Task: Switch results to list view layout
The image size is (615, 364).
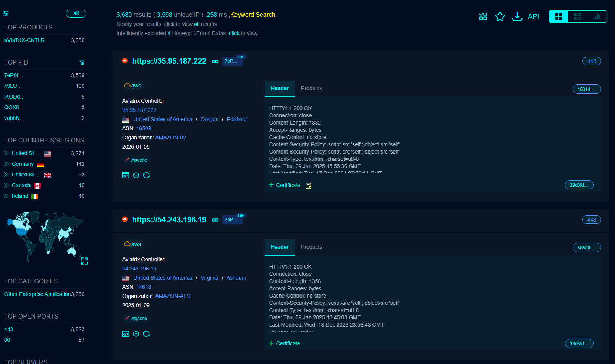Action: (x=578, y=16)
